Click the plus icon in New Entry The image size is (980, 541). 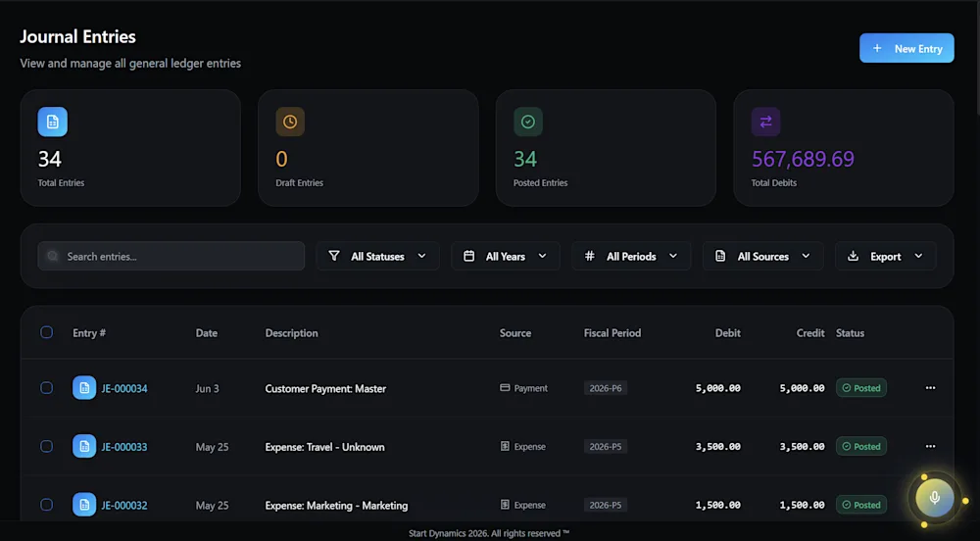coord(877,48)
